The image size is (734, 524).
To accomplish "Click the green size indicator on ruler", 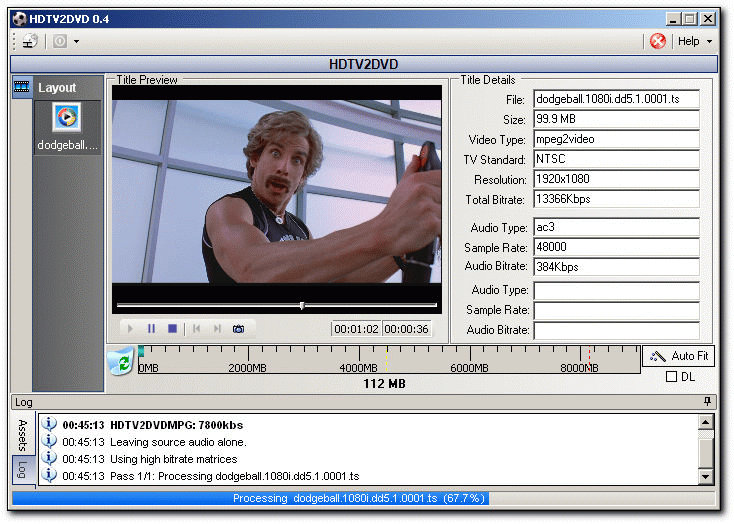I will point(141,352).
